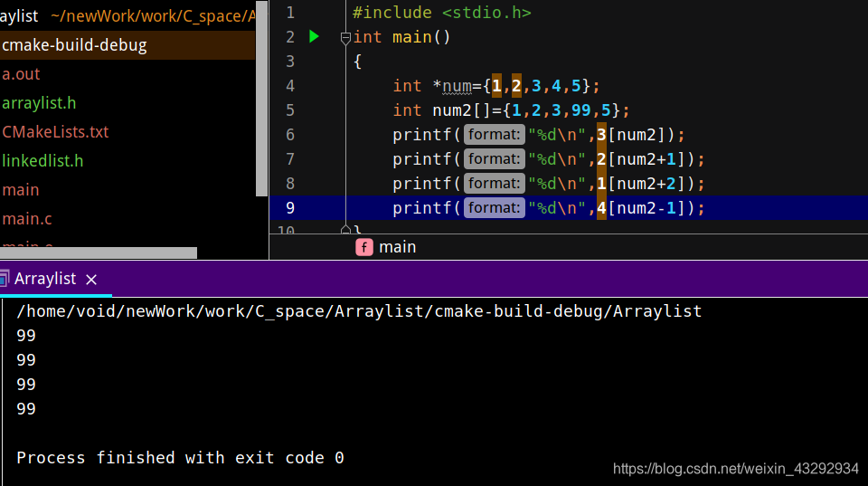Viewport: 868px width, 486px height.
Task: Open a.out in the project tree
Action: pos(21,74)
